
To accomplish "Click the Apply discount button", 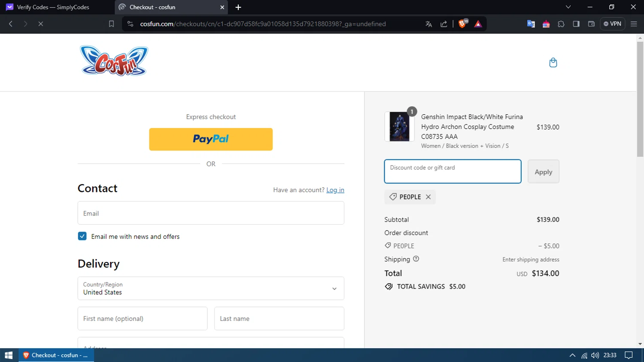I will tap(544, 172).
